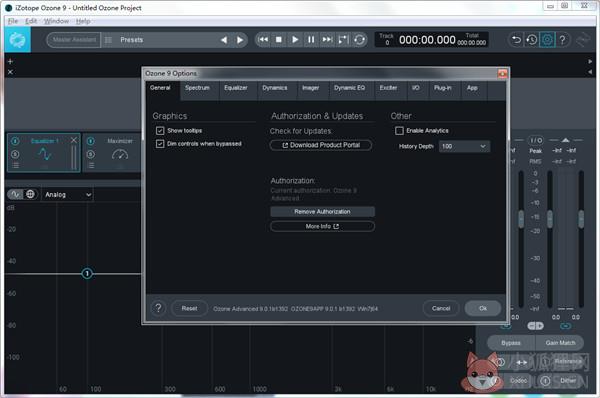Toggle the loop playback icon
600x398 pixels.
point(359,39)
